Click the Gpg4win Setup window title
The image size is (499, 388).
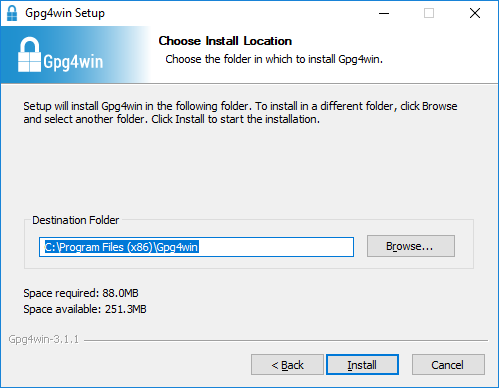click(x=65, y=13)
